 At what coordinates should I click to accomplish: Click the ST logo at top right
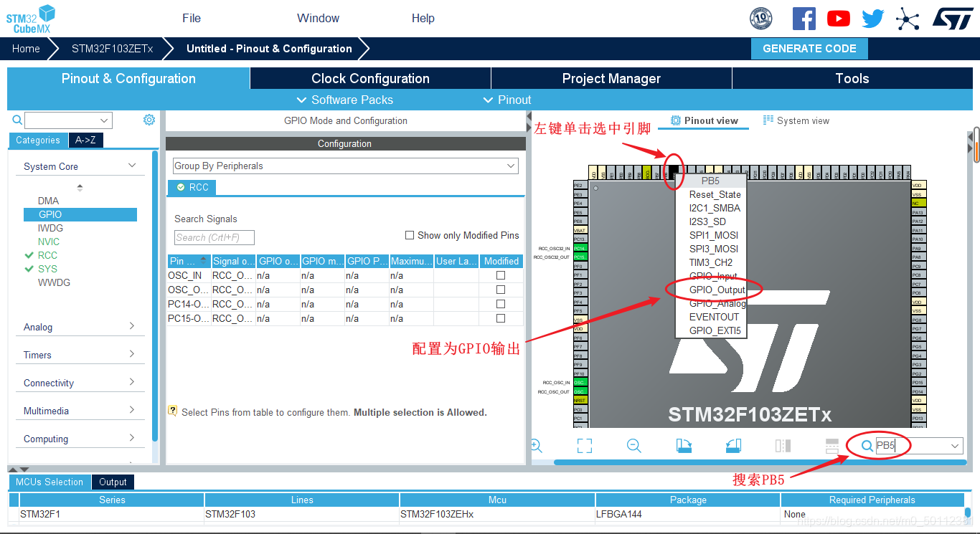point(953,19)
